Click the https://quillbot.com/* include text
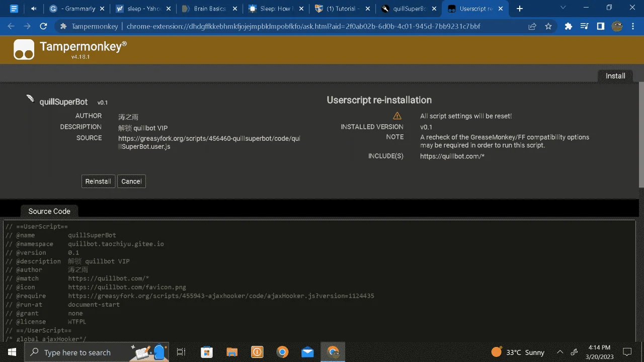Image resolution: width=644 pixels, height=362 pixels. (452, 156)
